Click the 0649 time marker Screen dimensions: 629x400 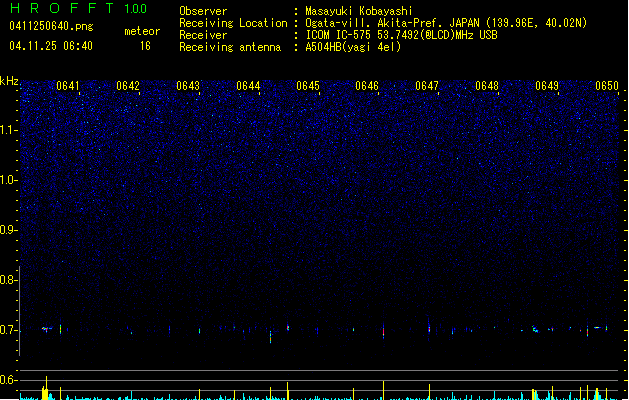click(x=547, y=86)
